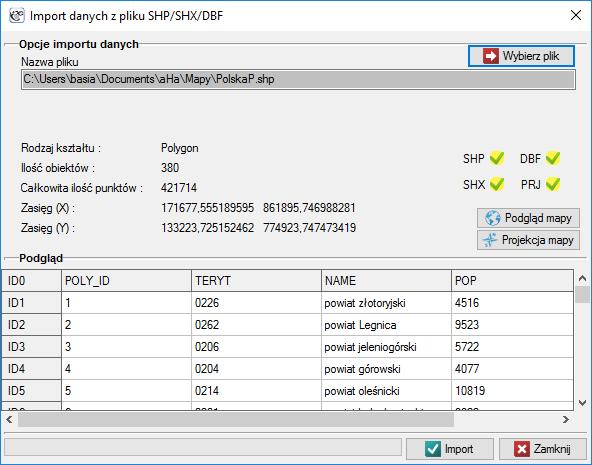This screenshot has height=465, width=592.
Task: Click total points value 421714
Action: click(179, 188)
